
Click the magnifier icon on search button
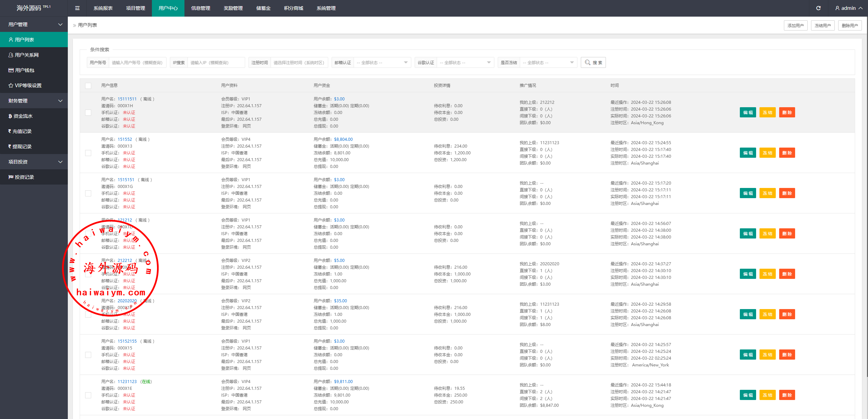coord(588,62)
